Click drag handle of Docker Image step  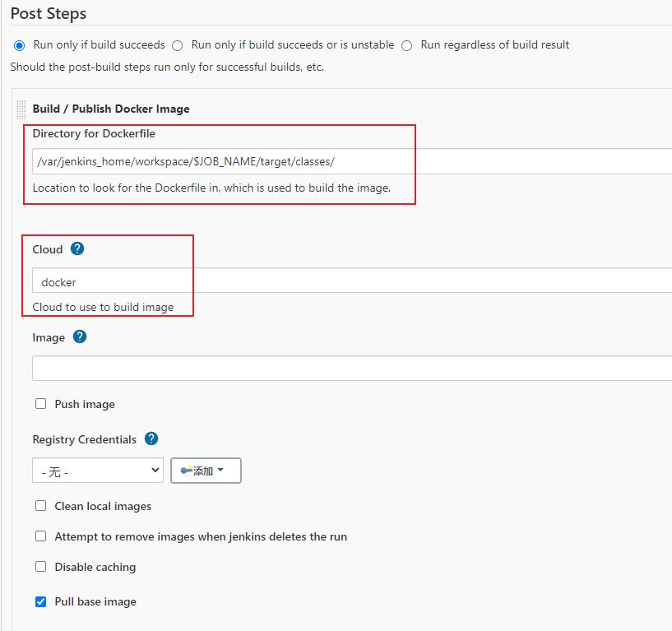(x=21, y=109)
